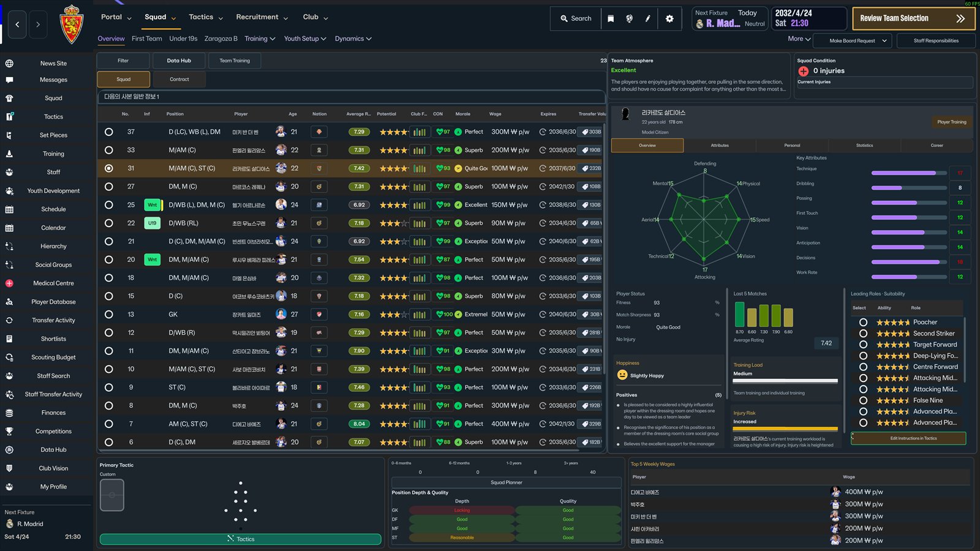Select the GK row number 13 radio
Image resolution: width=980 pixels, height=551 pixels.
(x=108, y=315)
